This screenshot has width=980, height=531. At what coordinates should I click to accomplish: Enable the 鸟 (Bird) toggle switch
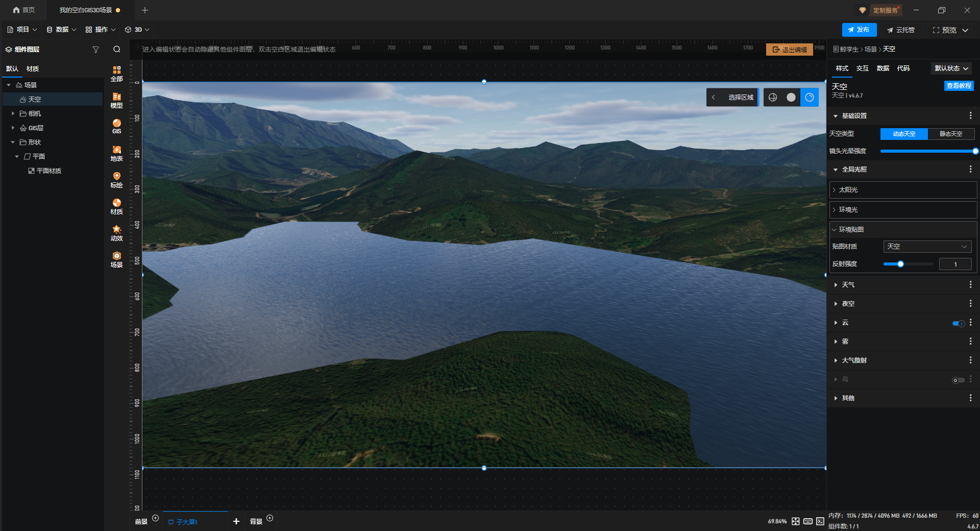click(958, 380)
